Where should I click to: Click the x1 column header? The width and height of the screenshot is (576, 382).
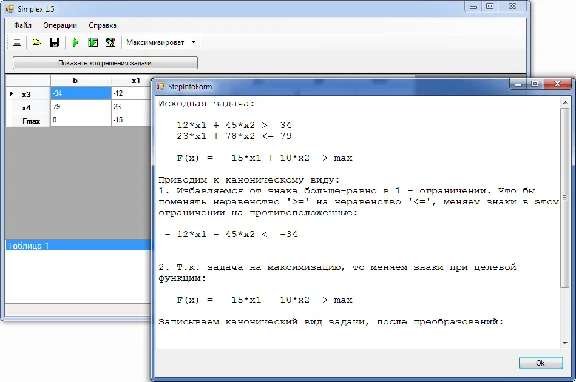coord(132,80)
